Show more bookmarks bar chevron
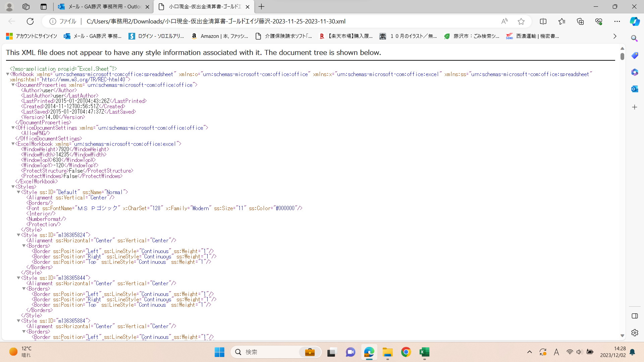 pos(615,36)
